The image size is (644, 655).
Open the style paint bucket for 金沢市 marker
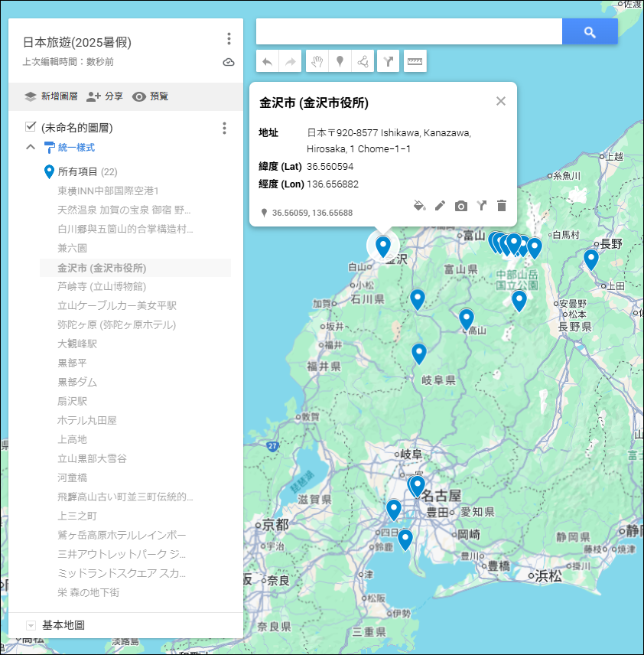(419, 206)
